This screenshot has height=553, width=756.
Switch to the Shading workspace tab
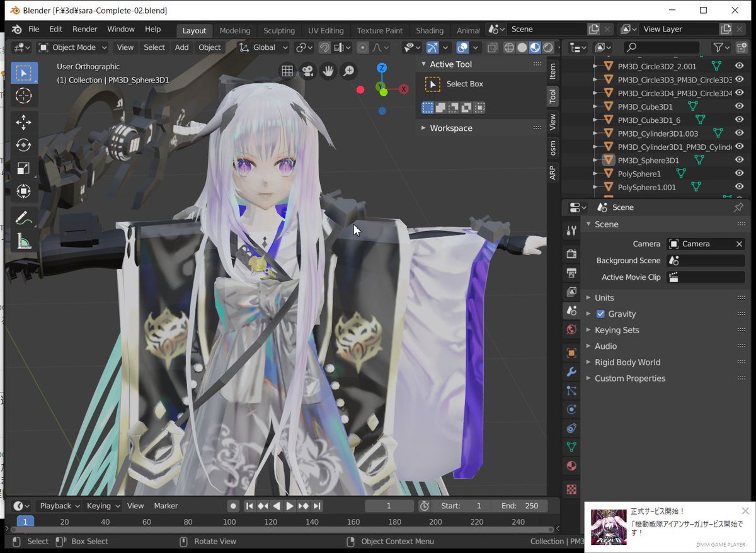[x=430, y=30]
